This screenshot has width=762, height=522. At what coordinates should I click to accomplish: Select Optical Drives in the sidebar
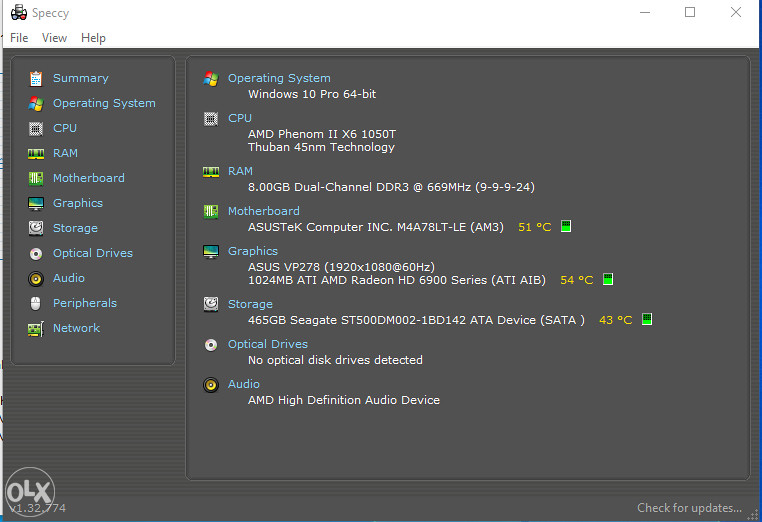tap(93, 253)
